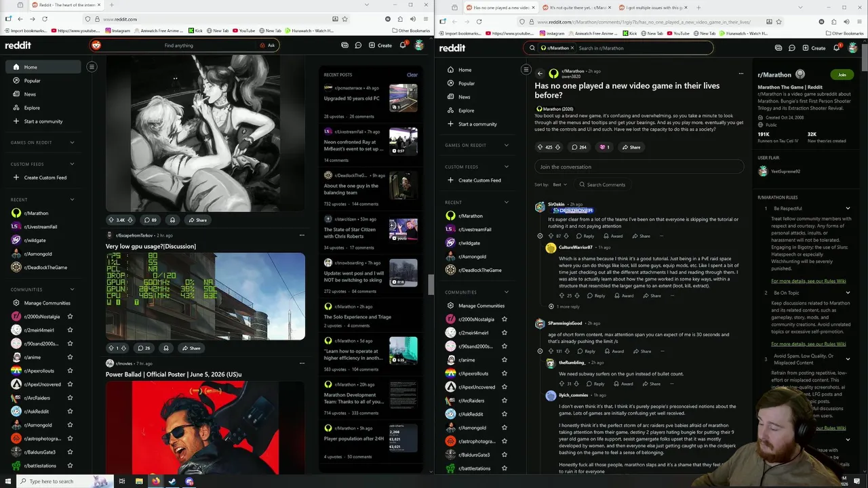Open new tab in right browser window
The height and width of the screenshot is (488, 868).
pyautogui.click(x=698, y=7)
